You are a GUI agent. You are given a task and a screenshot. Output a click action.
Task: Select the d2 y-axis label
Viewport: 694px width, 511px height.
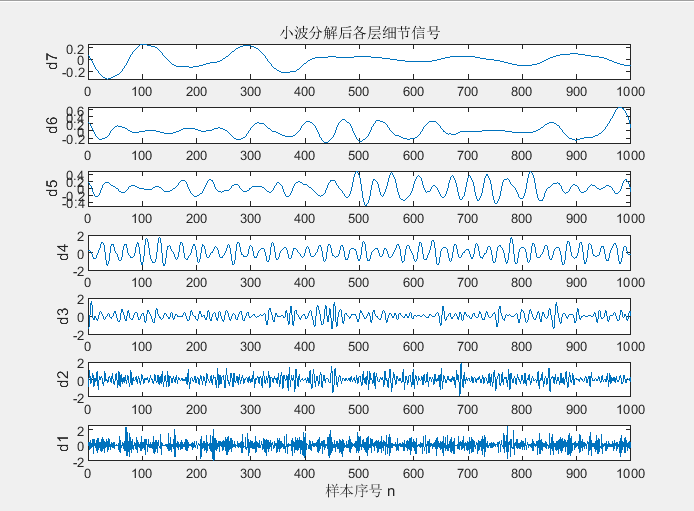click(x=63, y=380)
